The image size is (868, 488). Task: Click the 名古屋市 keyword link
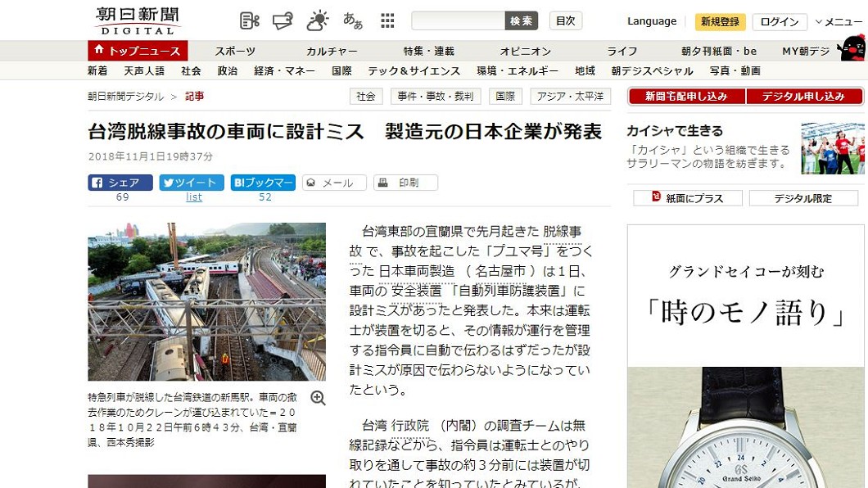coord(500,271)
